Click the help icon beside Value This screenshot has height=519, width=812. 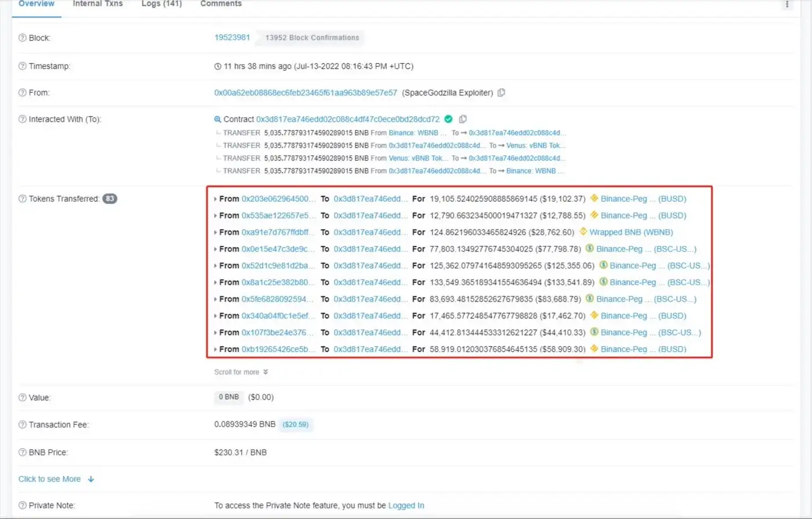point(23,398)
